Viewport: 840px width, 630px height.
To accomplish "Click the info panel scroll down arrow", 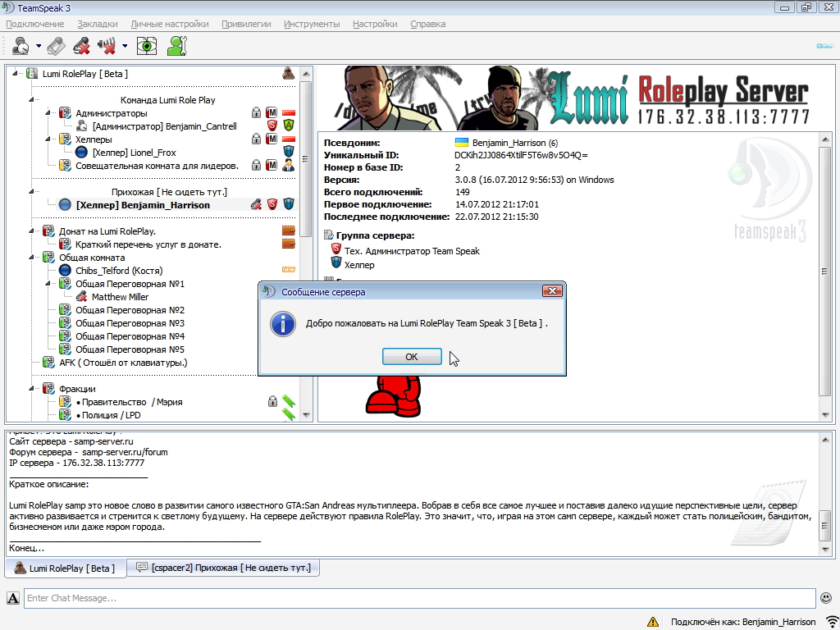I will [x=825, y=414].
